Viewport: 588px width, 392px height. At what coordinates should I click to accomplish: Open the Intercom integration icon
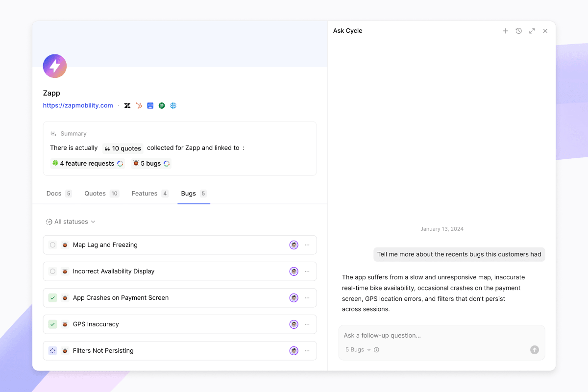pyautogui.click(x=150, y=105)
